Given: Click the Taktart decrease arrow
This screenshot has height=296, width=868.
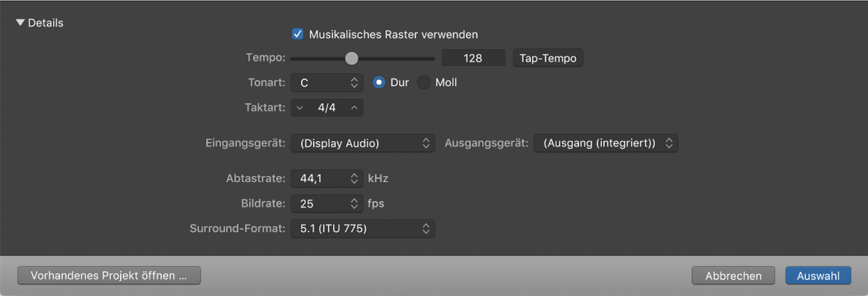Looking at the screenshot, I should (x=299, y=107).
